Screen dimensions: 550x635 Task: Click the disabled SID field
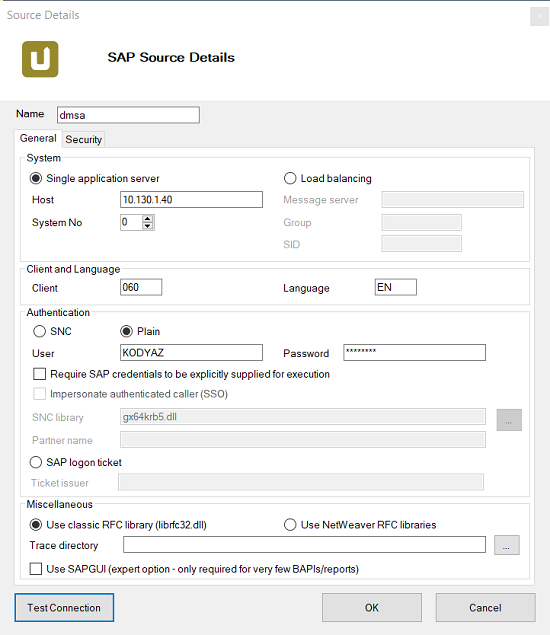(421, 244)
